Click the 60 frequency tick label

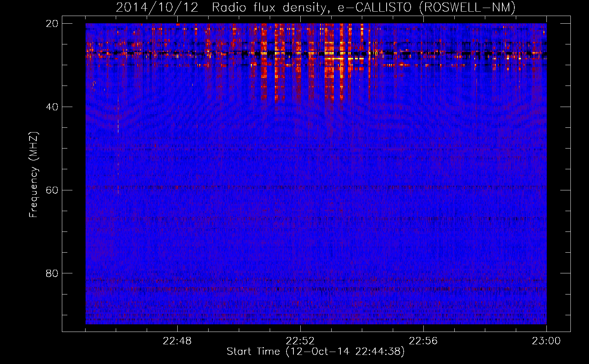click(52, 190)
